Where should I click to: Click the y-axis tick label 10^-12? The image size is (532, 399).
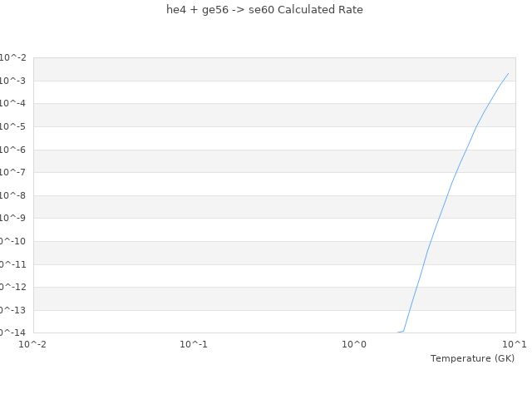[x=12, y=287]
